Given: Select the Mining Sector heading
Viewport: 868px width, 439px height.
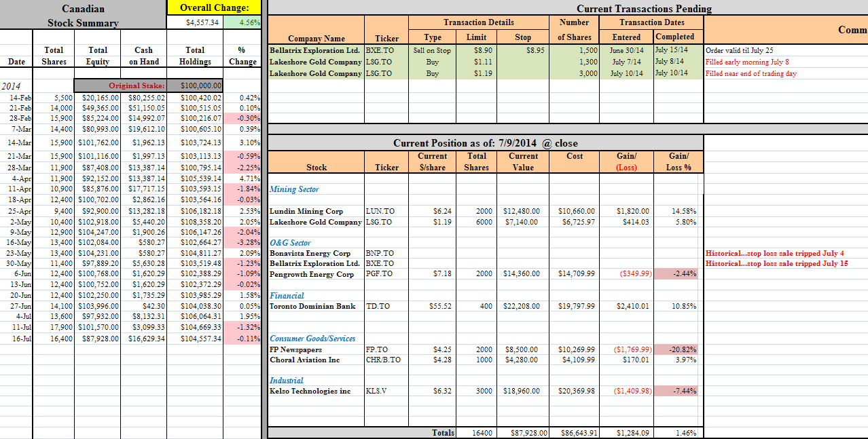Looking at the screenshot, I should click(294, 189).
